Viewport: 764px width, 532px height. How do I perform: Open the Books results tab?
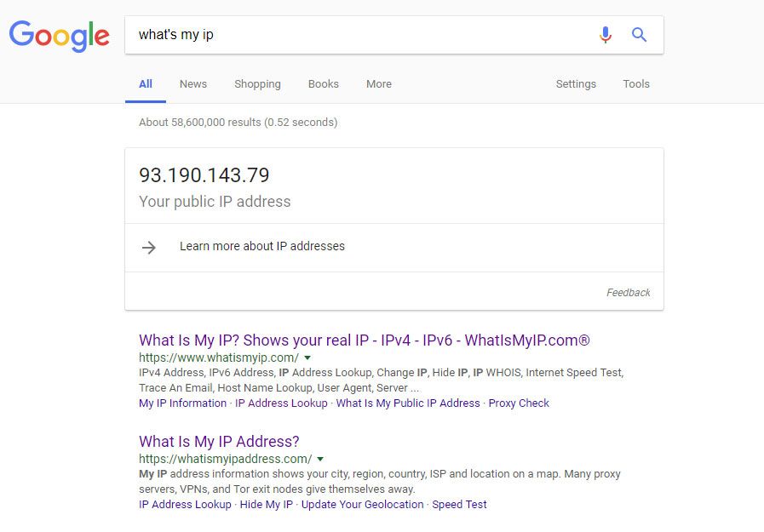[x=323, y=83]
